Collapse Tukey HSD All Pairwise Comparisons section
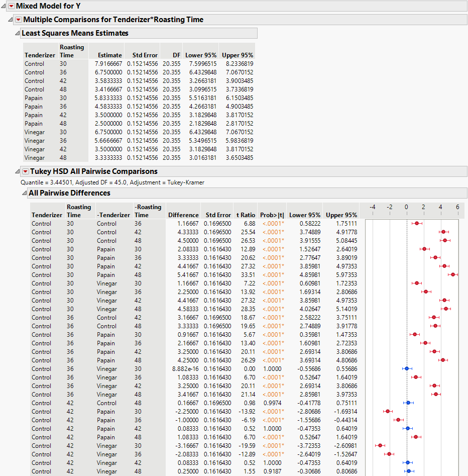This screenshot has height=476, width=468. click(x=18, y=171)
